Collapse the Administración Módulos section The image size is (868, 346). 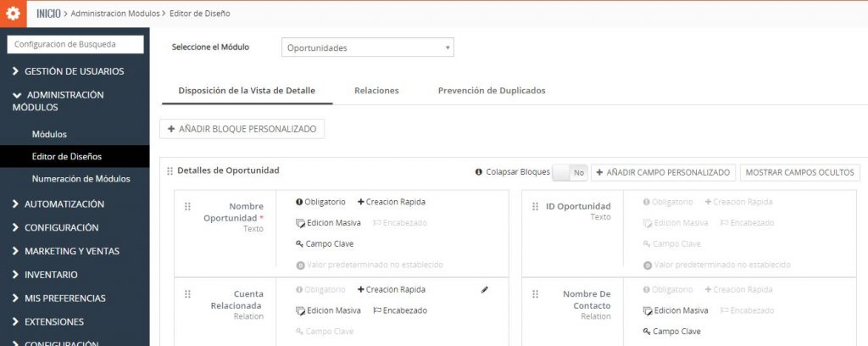coord(58,101)
